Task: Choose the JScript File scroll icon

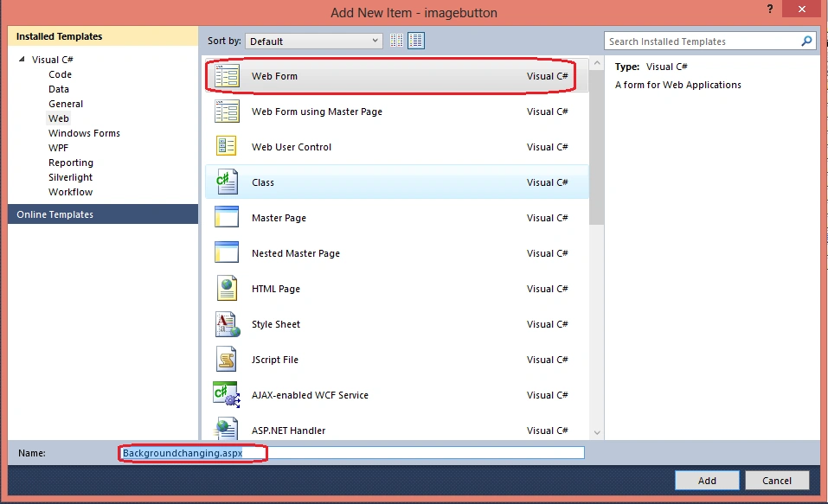Action: (x=227, y=360)
